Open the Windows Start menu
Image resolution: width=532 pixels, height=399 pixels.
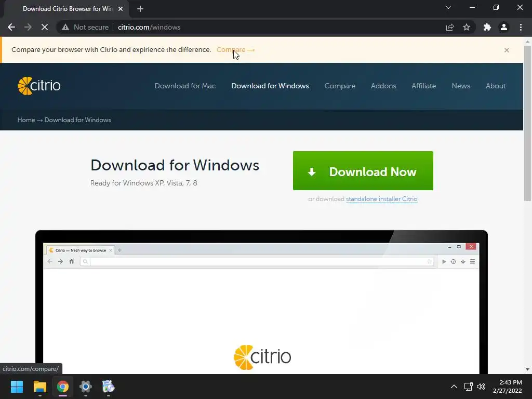point(17,387)
